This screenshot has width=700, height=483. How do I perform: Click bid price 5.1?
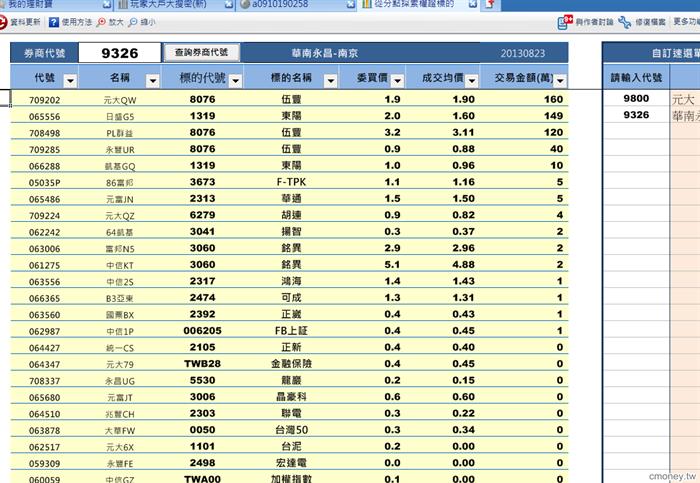(392, 265)
